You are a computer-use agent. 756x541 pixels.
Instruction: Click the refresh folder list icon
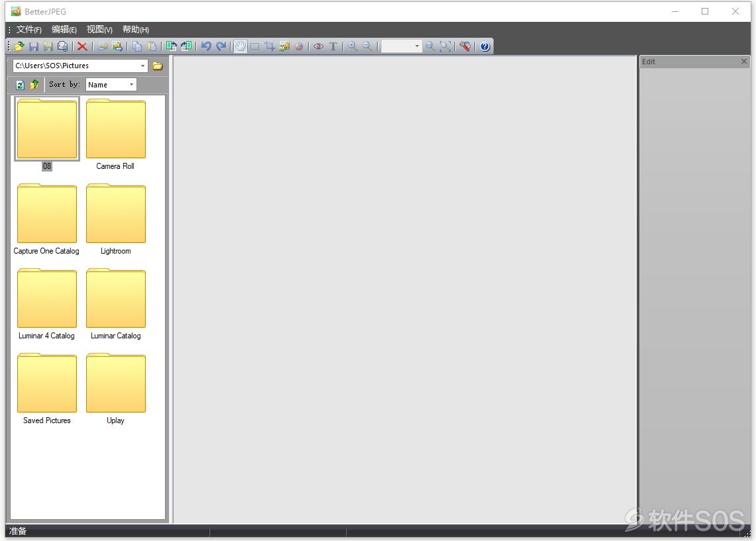tap(21, 85)
